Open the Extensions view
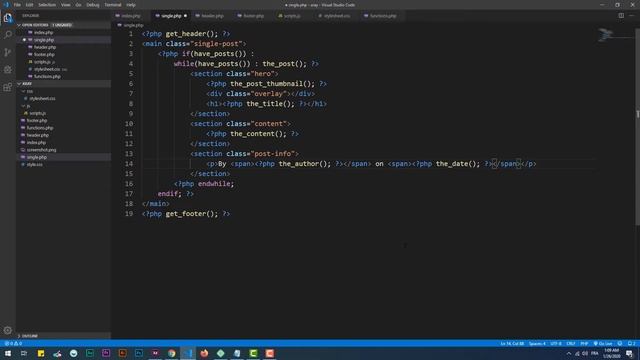This screenshot has width=640, height=360. (x=8, y=87)
